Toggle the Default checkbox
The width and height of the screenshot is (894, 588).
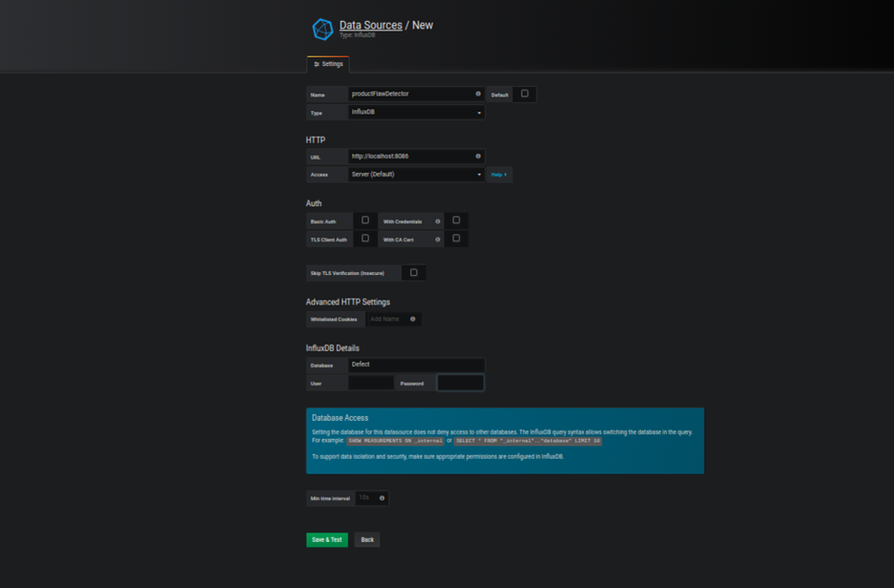525,93
